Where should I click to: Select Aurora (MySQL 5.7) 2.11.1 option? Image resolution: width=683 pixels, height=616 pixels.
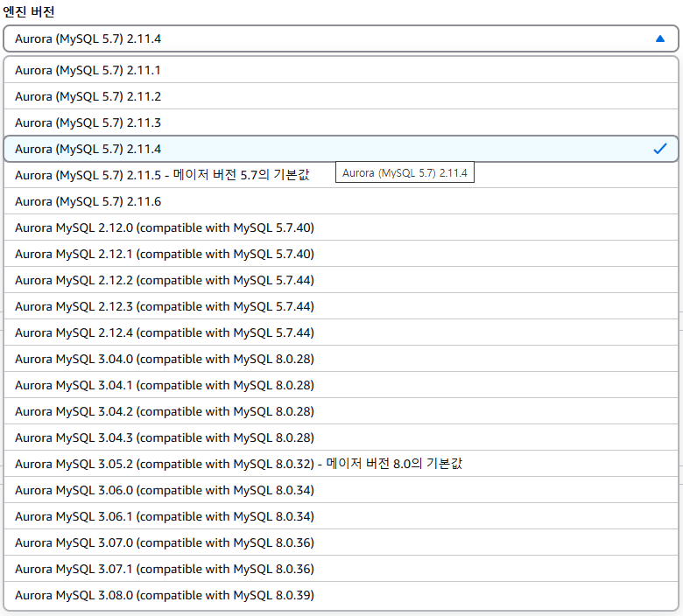(x=341, y=70)
